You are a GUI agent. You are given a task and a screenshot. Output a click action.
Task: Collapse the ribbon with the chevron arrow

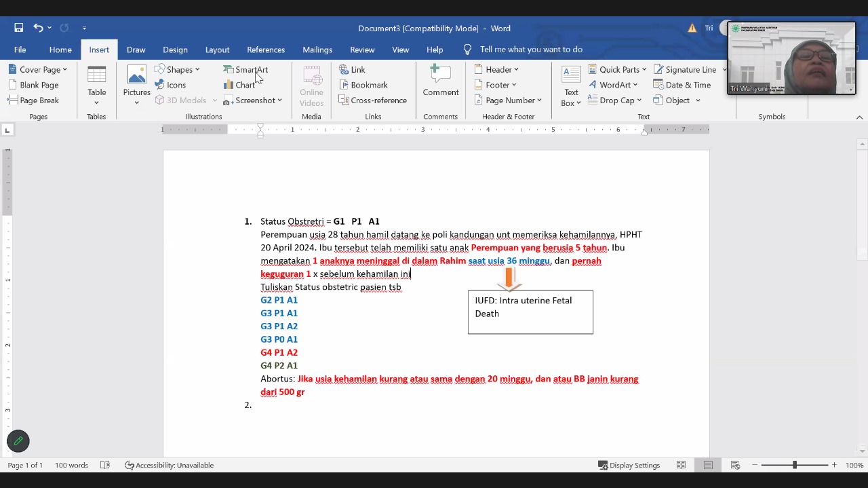[x=859, y=117]
